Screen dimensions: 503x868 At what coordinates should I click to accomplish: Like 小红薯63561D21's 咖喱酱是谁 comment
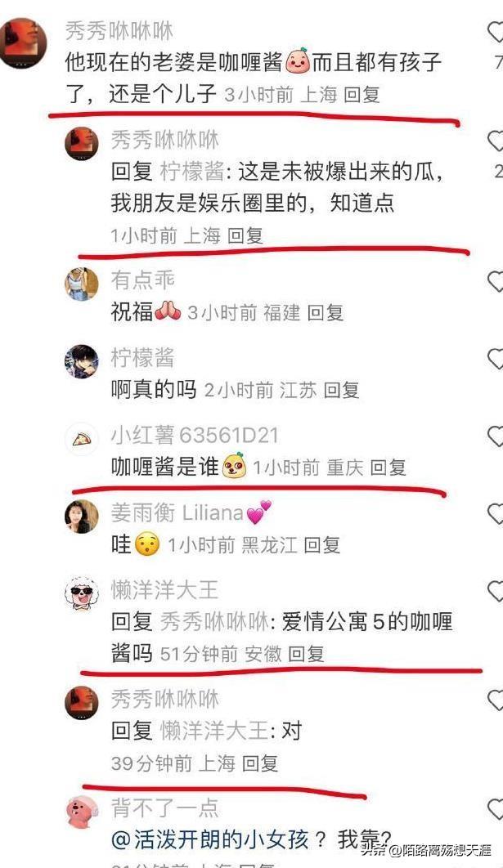[496, 436]
